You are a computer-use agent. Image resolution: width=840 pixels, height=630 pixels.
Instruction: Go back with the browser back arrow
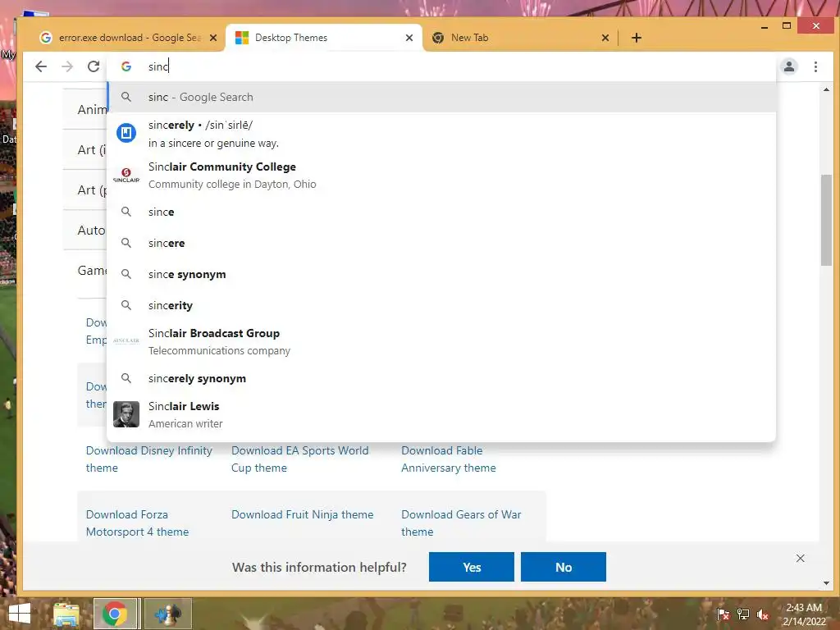pyautogui.click(x=41, y=66)
